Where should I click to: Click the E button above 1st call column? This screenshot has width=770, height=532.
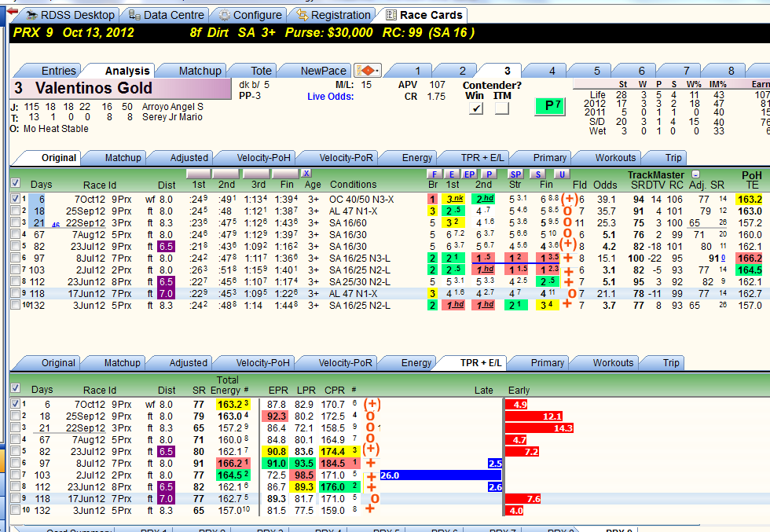(x=452, y=174)
